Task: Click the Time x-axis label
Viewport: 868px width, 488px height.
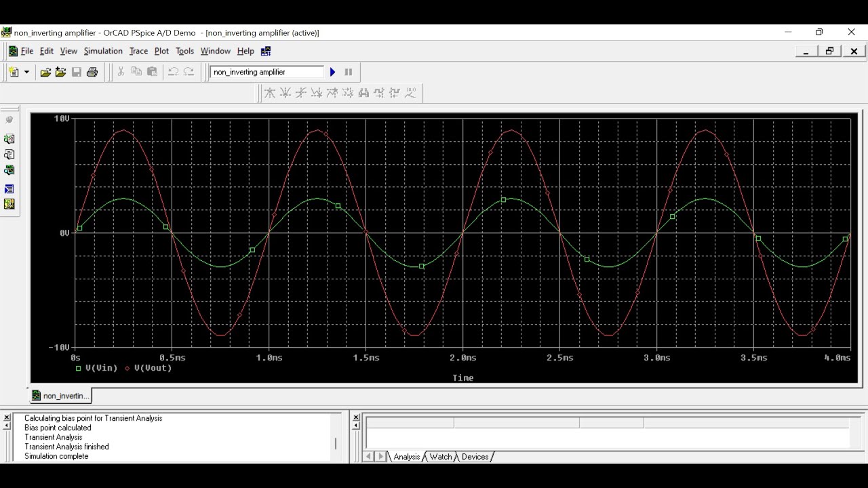Action: click(x=463, y=378)
